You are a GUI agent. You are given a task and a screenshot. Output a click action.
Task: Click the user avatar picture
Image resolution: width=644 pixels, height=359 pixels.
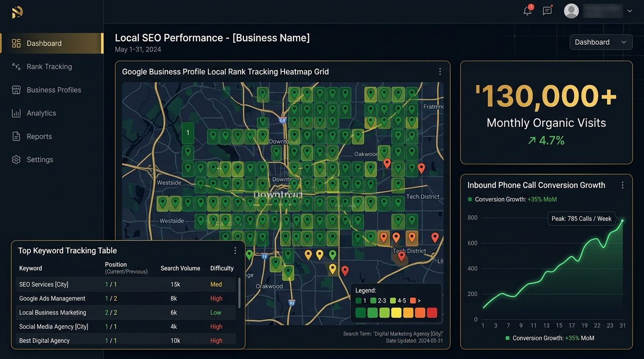tap(571, 11)
